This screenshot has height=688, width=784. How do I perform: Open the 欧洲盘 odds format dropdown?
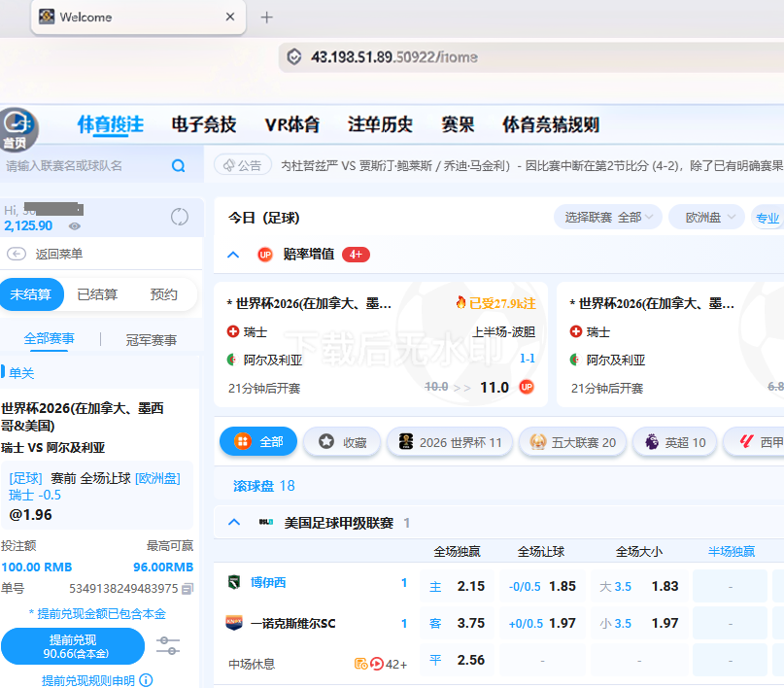[706, 218]
